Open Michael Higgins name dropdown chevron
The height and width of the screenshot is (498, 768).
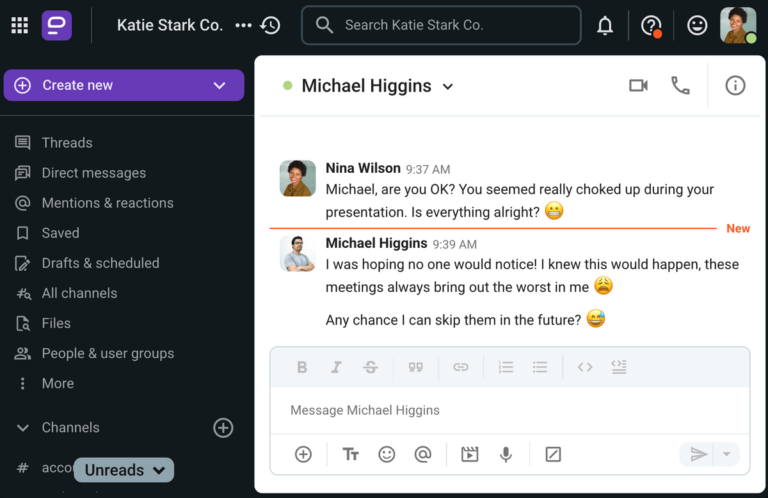448,87
